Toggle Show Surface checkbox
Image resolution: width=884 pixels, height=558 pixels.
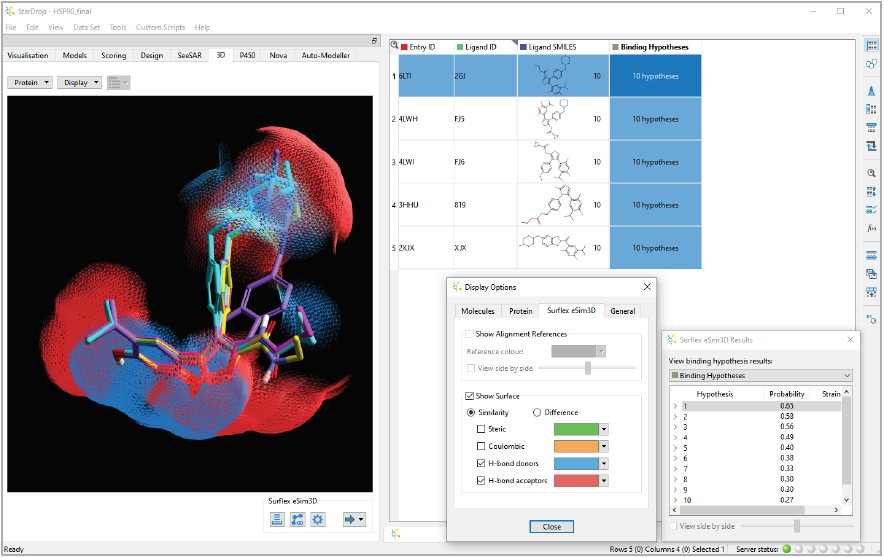coord(469,396)
